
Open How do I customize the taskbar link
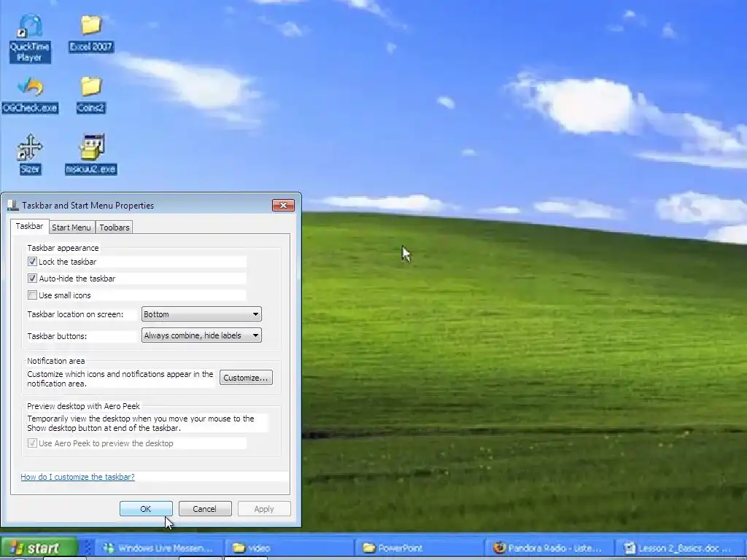77,477
